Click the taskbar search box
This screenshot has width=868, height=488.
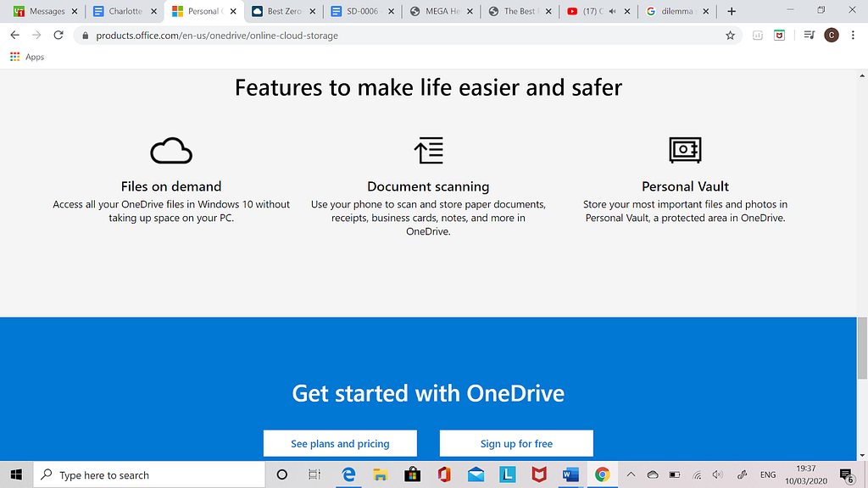click(x=149, y=474)
